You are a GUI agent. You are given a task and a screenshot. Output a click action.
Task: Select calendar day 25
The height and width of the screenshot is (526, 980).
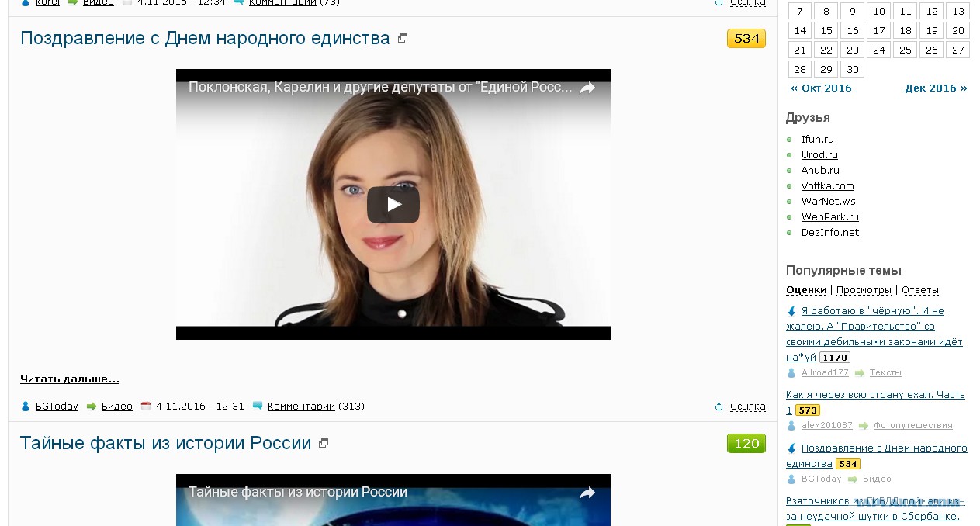pyautogui.click(x=906, y=50)
